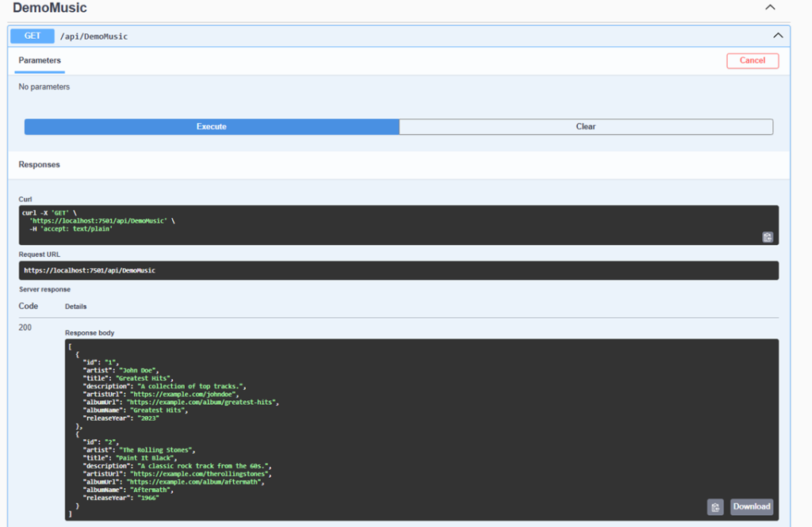Click the /api/DemoMusic endpoint path

point(94,36)
